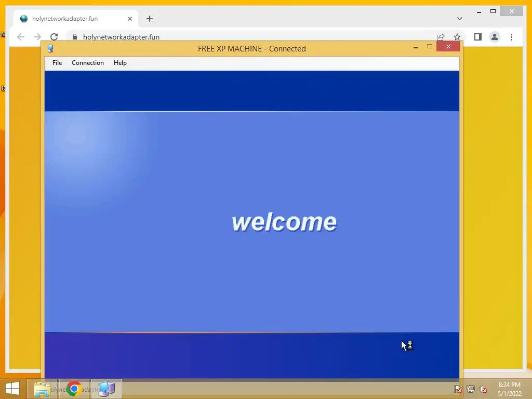Open the Help menu
The height and width of the screenshot is (399, 532).
tap(120, 63)
